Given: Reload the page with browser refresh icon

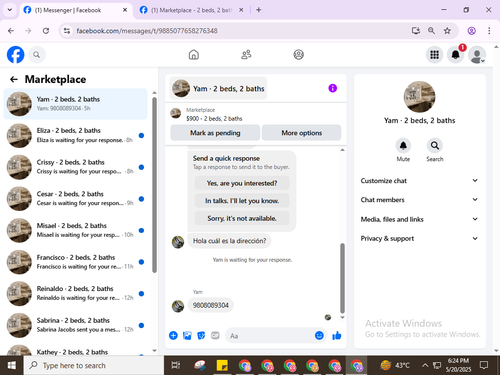Looking at the screenshot, I should tap(46, 31).
